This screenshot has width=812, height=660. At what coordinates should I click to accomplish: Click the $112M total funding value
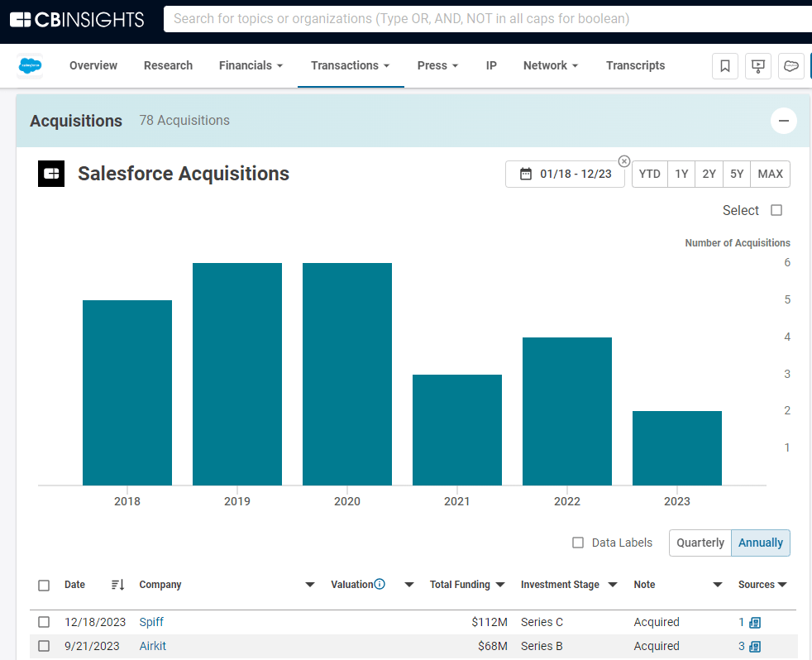tap(490, 622)
